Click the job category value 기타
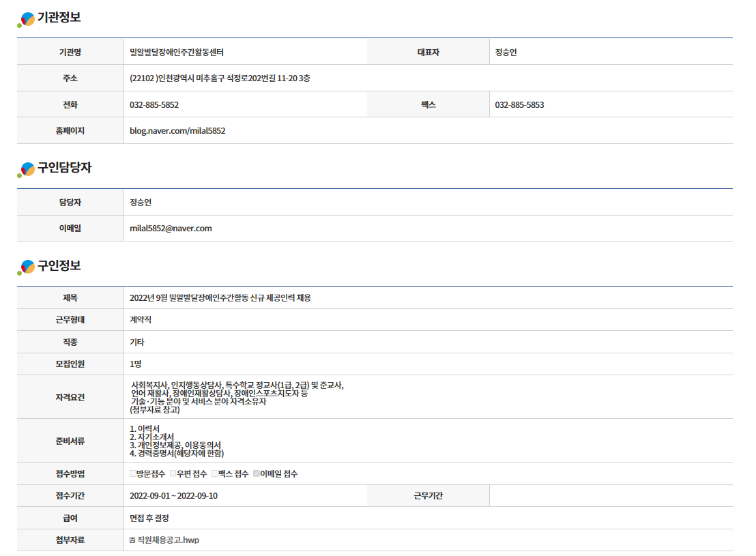Image resolution: width=756 pixels, height=556 pixels. tap(137, 342)
